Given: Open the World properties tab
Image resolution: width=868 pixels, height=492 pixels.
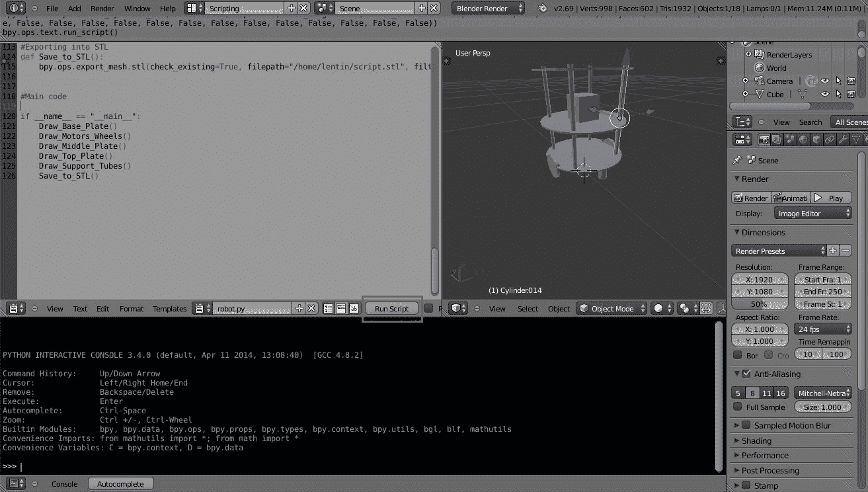Looking at the screenshot, I should (803, 140).
